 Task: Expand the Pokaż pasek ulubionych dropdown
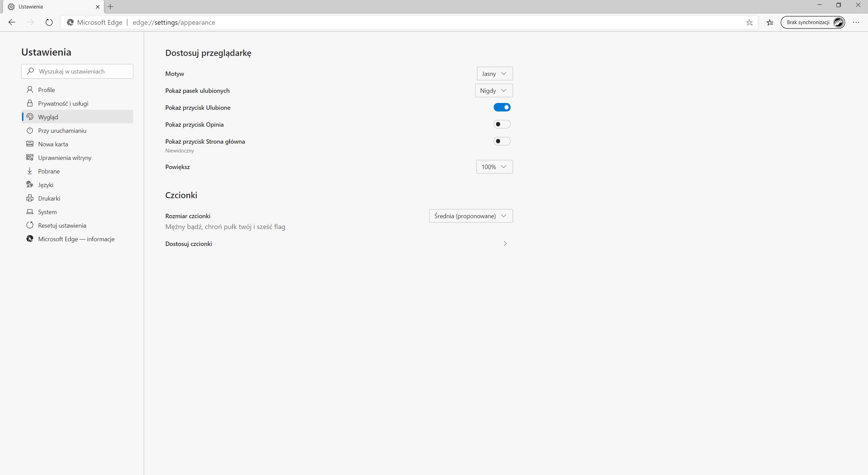coord(494,90)
